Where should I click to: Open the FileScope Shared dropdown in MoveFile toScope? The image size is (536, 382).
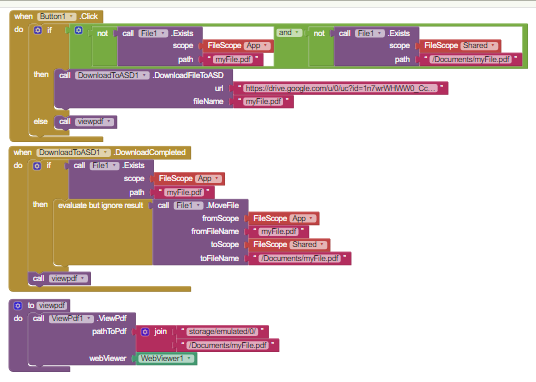pos(309,245)
